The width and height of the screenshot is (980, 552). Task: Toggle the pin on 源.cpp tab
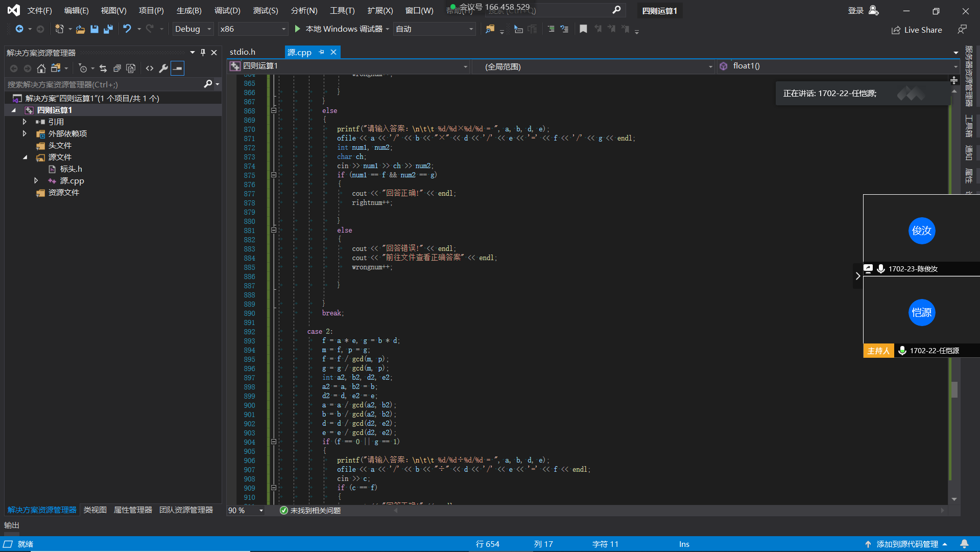point(321,52)
